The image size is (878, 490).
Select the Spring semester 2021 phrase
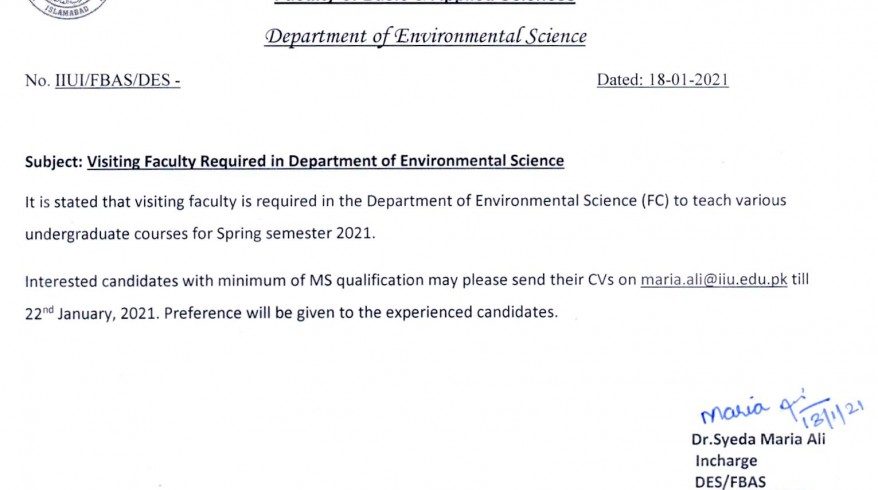click(x=295, y=233)
